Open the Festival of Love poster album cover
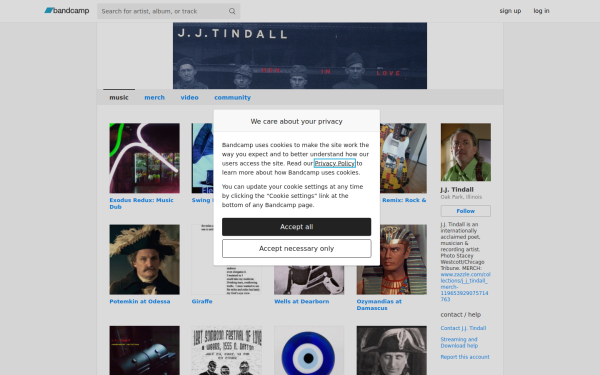Viewport: 600px width, 375px height. click(227, 351)
